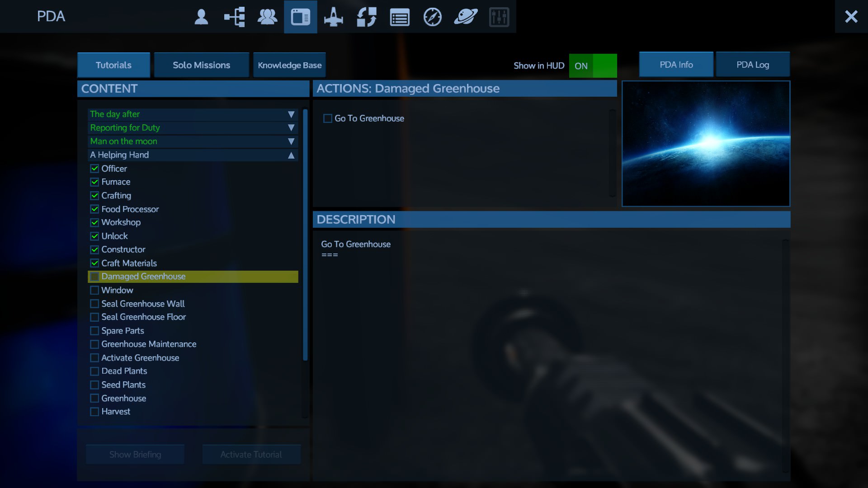
Task: Toggle Show in HUD switch
Action: click(x=593, y=66)
